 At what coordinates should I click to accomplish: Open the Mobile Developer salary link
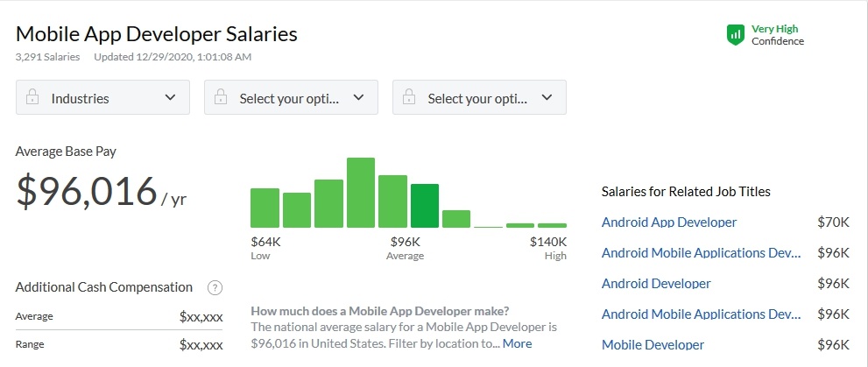(x=653, y=345)
